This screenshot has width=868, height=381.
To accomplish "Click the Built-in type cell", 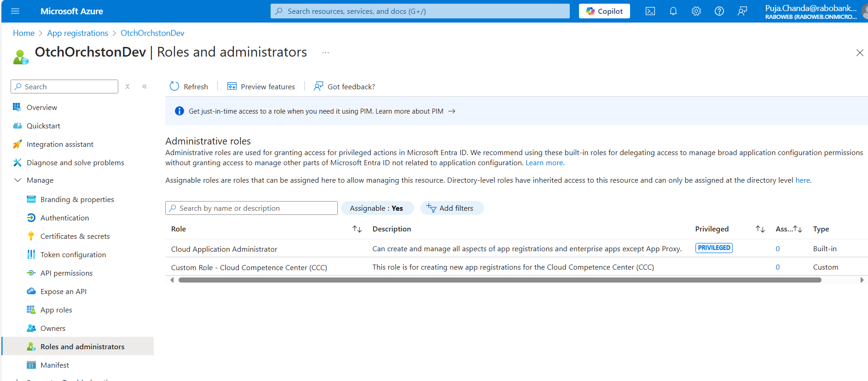I will click(825, 249).
